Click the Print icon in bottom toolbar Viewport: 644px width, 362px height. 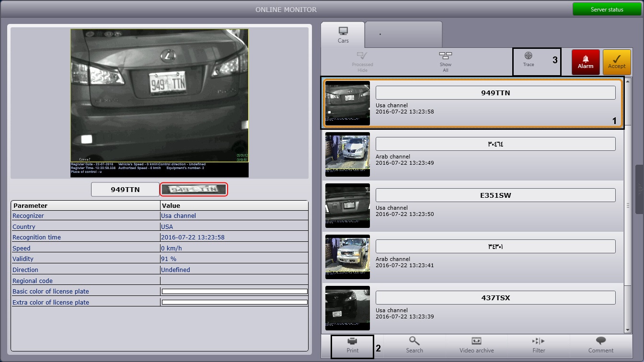(352, 341)
